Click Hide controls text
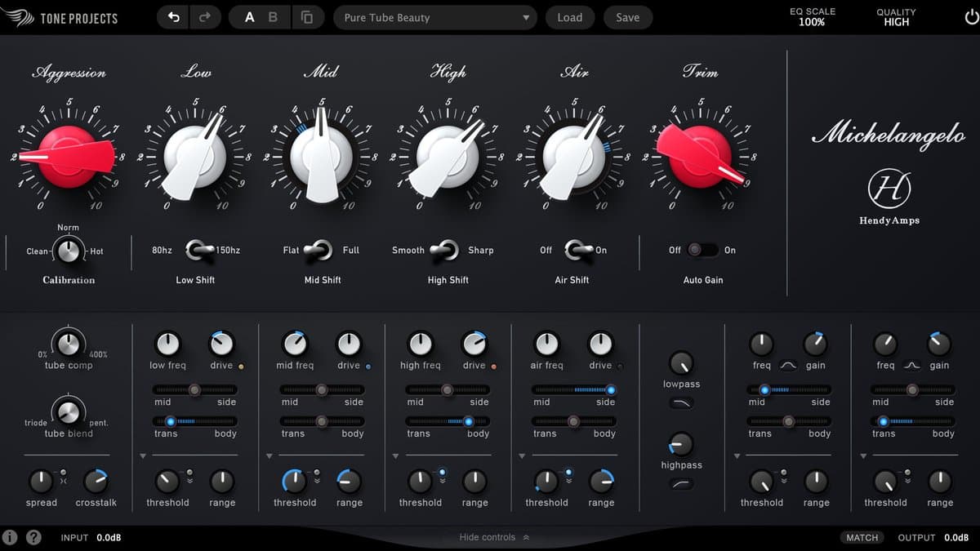Screen dimensions: 980x551 pos(488,538)
